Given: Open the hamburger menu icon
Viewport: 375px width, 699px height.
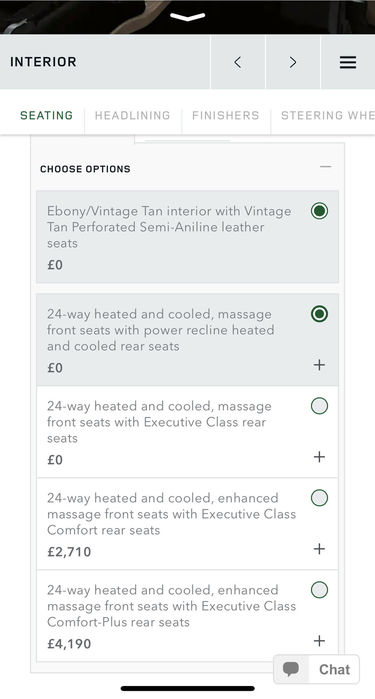Looking at the screenshot, I should click(x=348, y=62).
